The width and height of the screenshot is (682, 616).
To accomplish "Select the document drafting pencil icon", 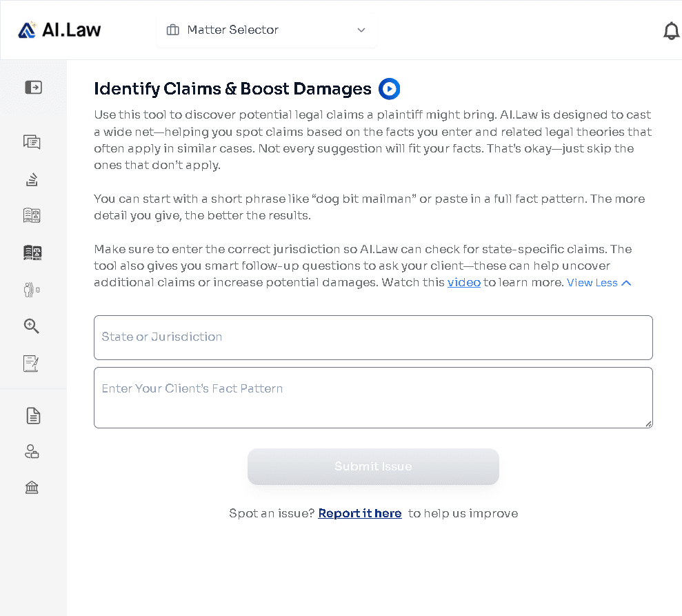I will tap(31, 364).
